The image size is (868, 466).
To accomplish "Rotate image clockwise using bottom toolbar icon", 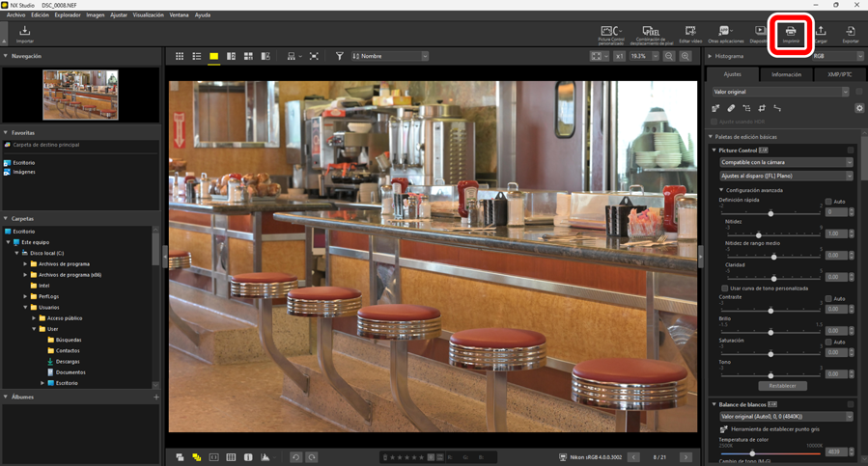I will pos(312,457).
